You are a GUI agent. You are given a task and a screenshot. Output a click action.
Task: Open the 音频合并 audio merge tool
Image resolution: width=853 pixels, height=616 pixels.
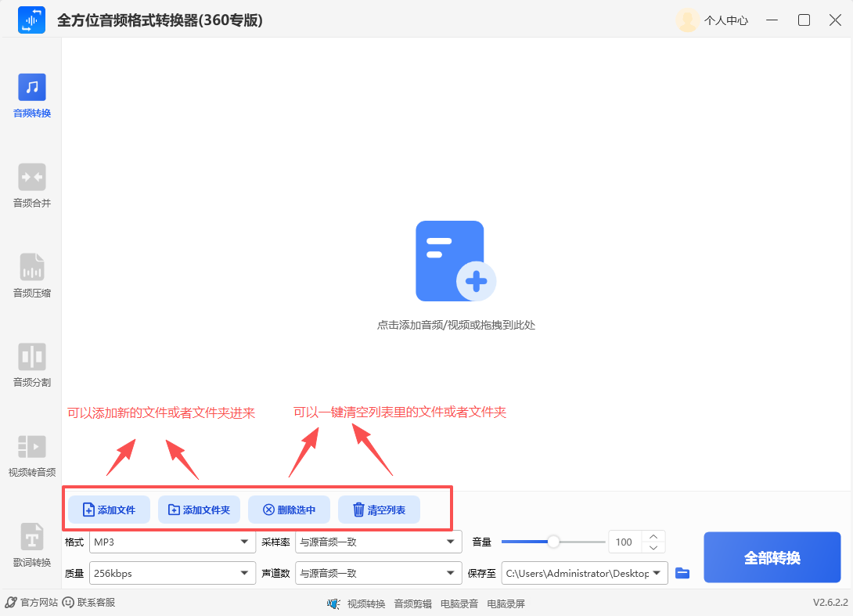31,184
